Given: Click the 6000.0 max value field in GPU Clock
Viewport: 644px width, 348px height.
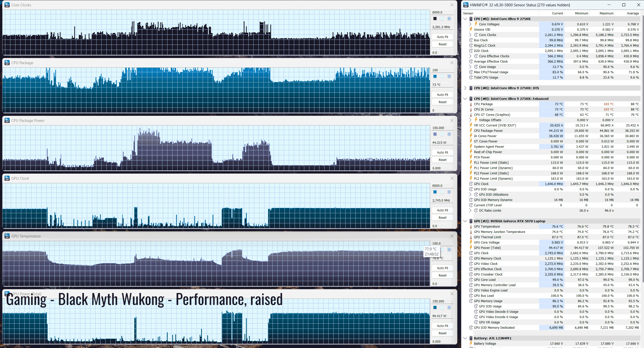Looking at the screenshot, I should (x=442, y=186).
